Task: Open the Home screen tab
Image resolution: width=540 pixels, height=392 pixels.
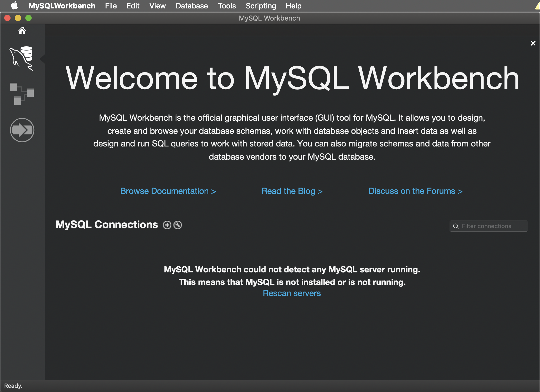Action: [x=22, y=31]
